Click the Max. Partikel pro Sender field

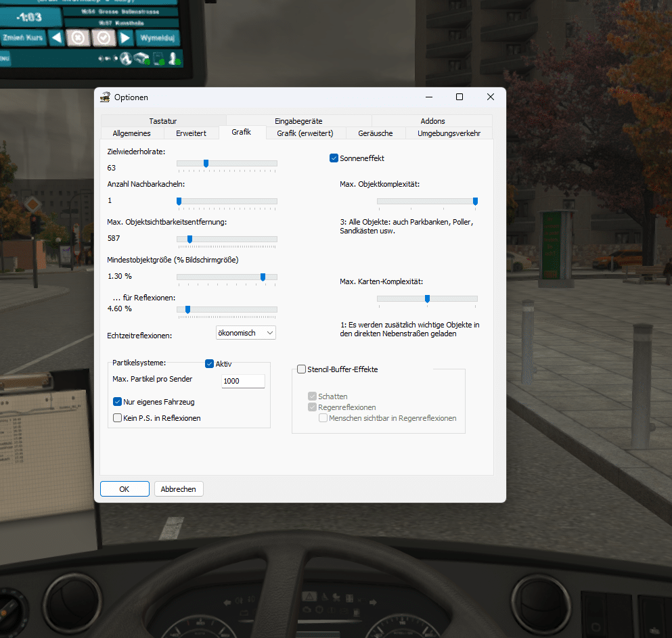(x=243, y=381)
